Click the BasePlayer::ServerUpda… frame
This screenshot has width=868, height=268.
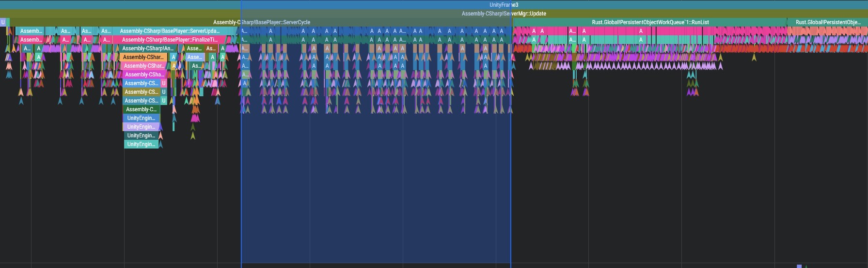click(x=170, y=31)
